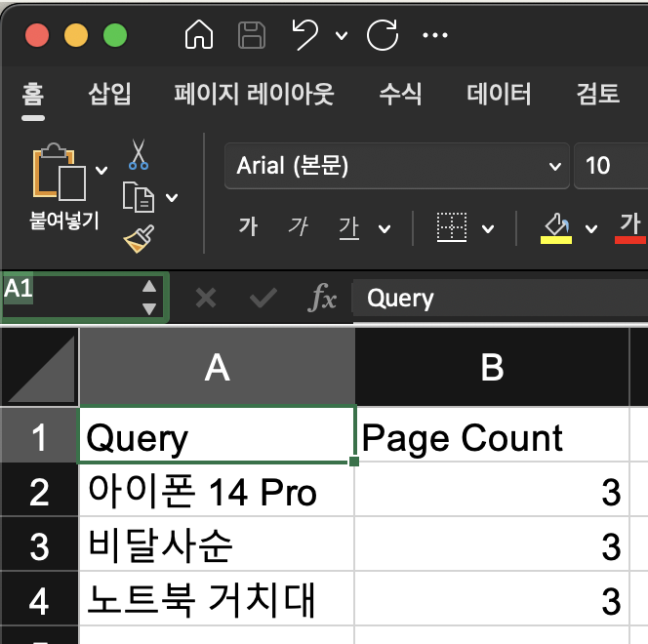648x644 pixels.
Task: Expand the Copy options dropdown arrow
Action: pyautogui.click(x=172, y=198)
